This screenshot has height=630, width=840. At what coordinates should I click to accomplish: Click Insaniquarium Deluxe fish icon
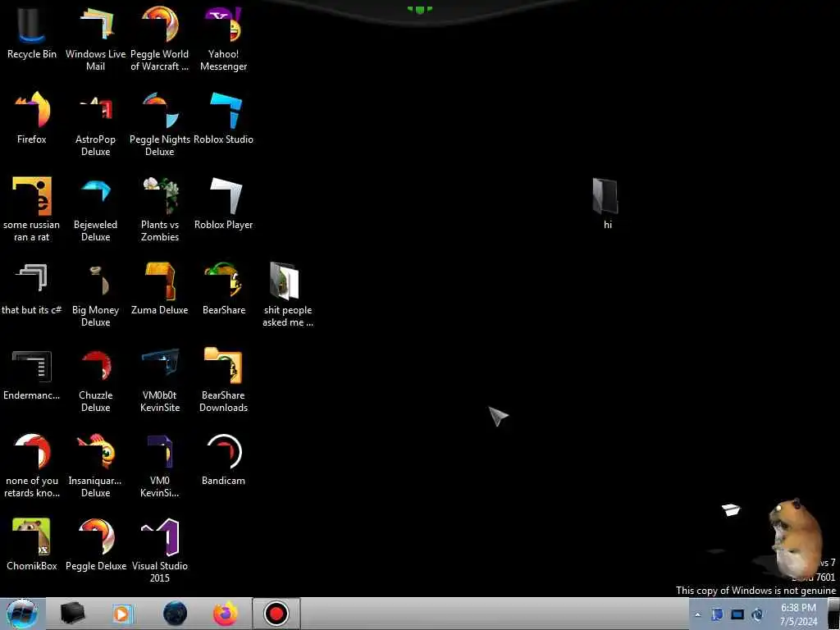point(95,465)
